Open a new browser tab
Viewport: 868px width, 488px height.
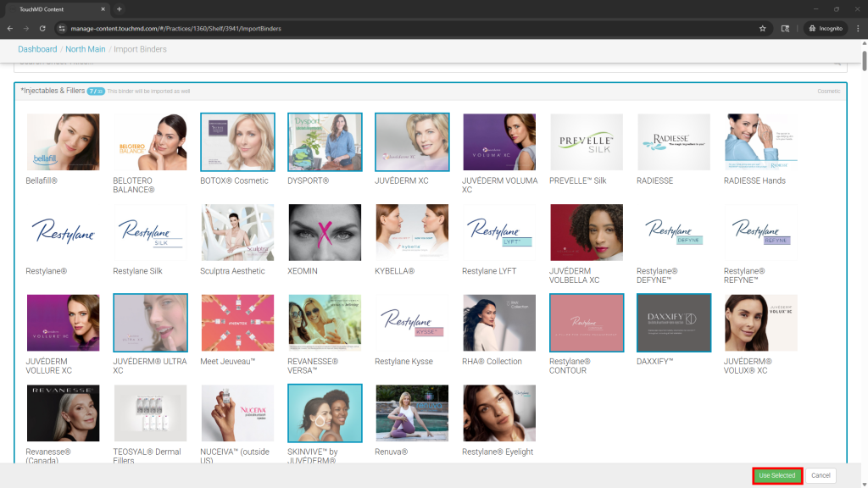click(x=119, y=8)
